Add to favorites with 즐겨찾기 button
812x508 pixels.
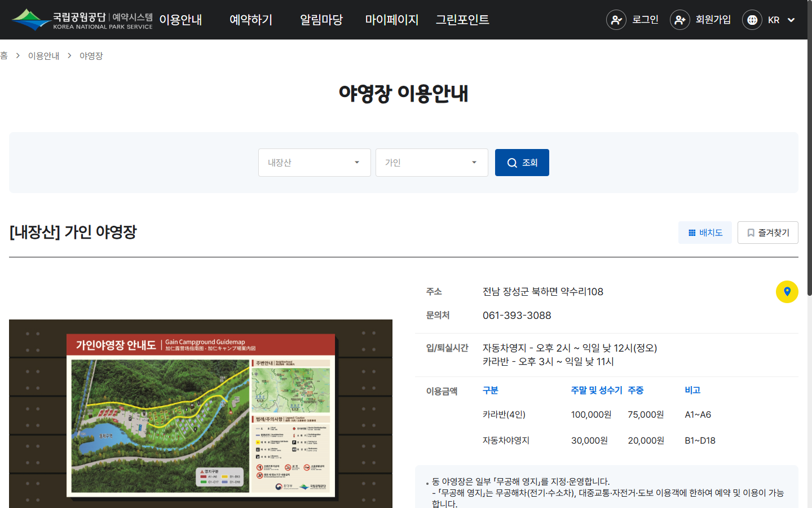[x=768, y=233]
